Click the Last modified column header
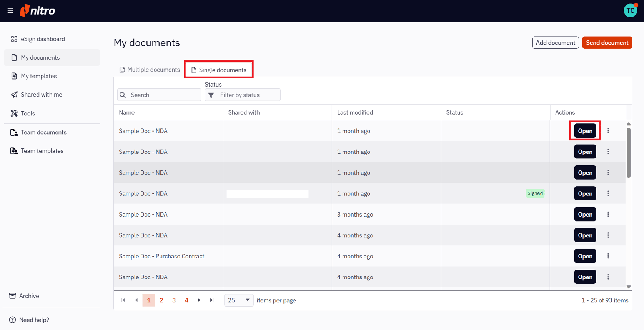644x330 pixels. tap(386, 113)
